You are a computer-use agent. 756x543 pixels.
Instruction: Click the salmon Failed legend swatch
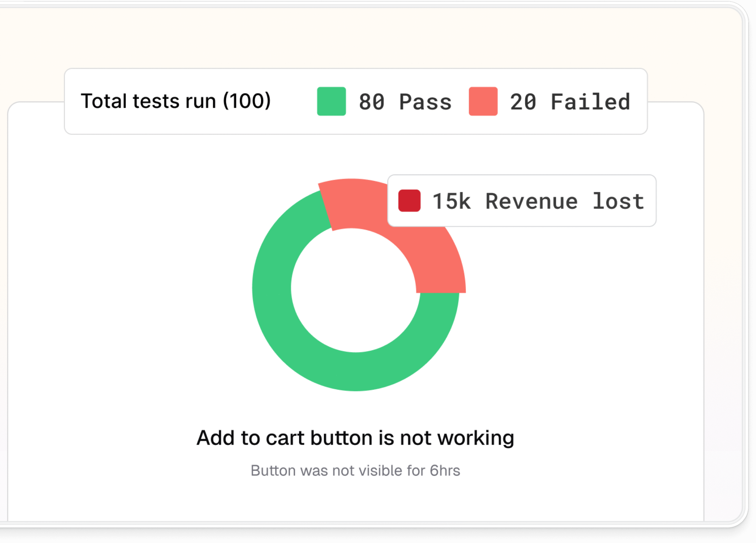(483, 101)
